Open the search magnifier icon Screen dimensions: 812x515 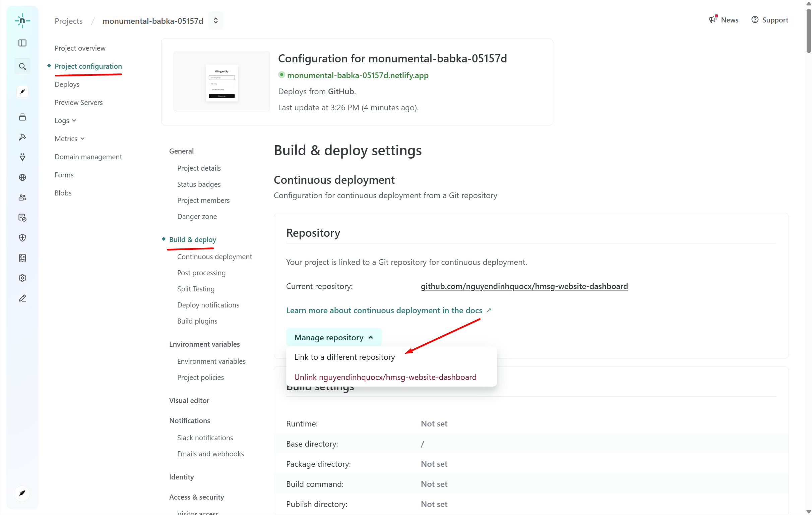[x=22, y=66]
